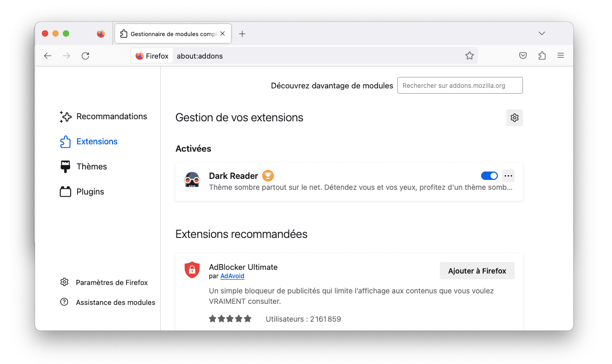This screenshot has width=612, height=364.
Task: Open the Firefox hamburger menu
Action: [561, 56]
